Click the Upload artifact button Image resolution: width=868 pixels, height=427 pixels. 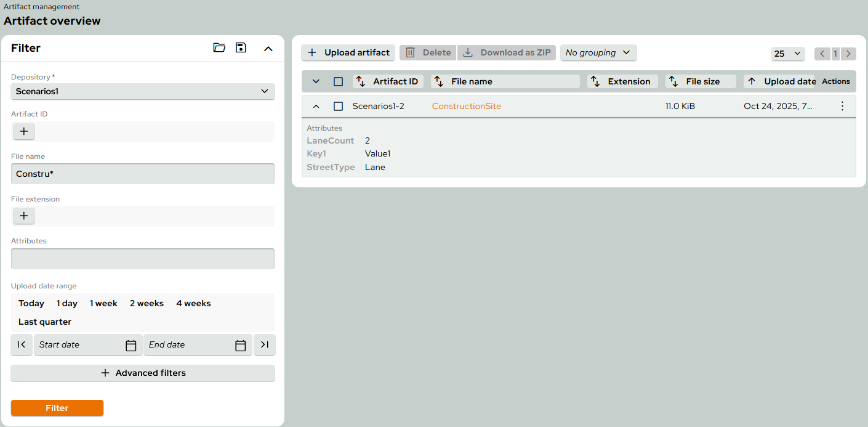point(348,52)
